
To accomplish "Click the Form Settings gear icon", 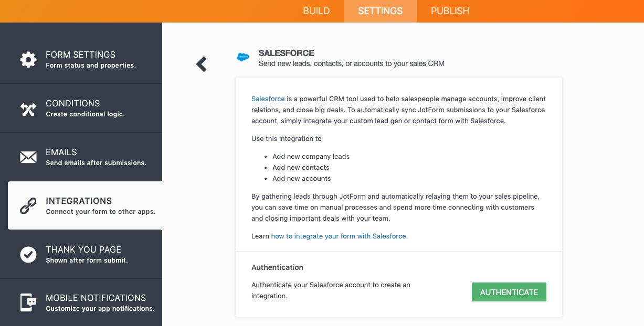I will tap(28, 59).
